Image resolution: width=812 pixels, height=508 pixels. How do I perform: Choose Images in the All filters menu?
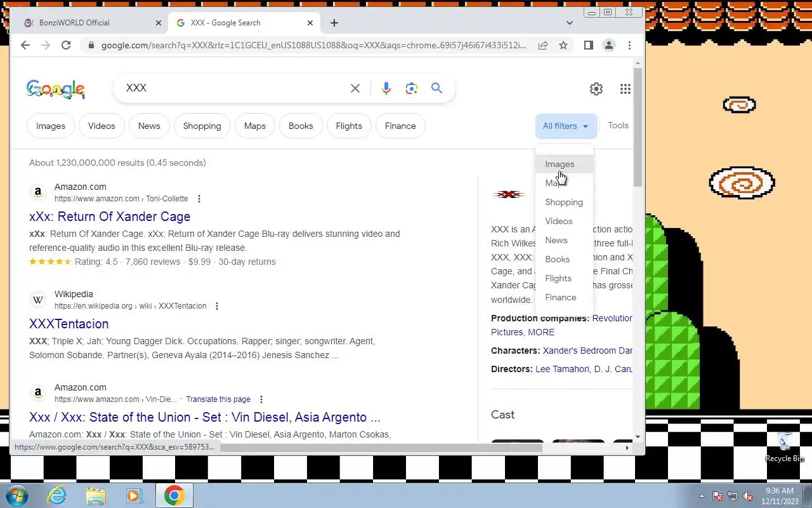point(565,164)
